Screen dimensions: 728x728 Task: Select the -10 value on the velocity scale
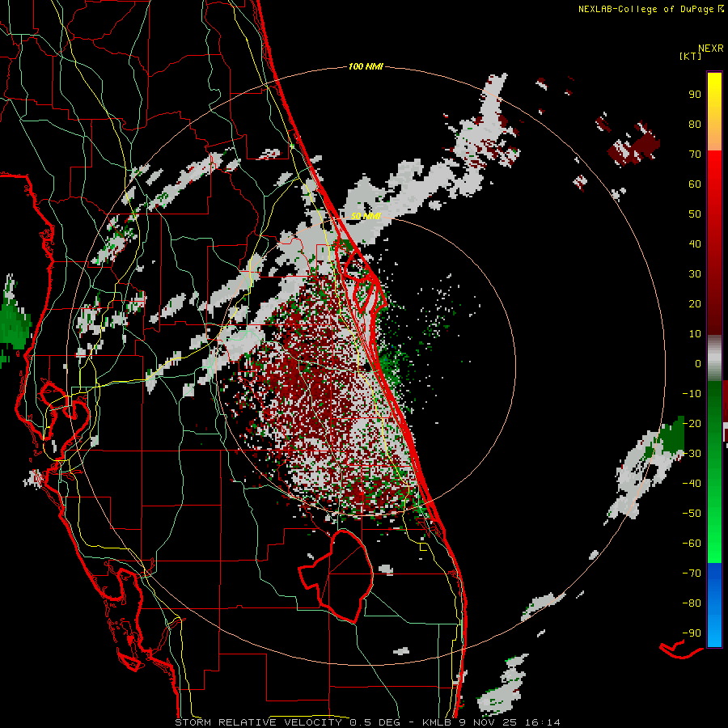[692, 394]
